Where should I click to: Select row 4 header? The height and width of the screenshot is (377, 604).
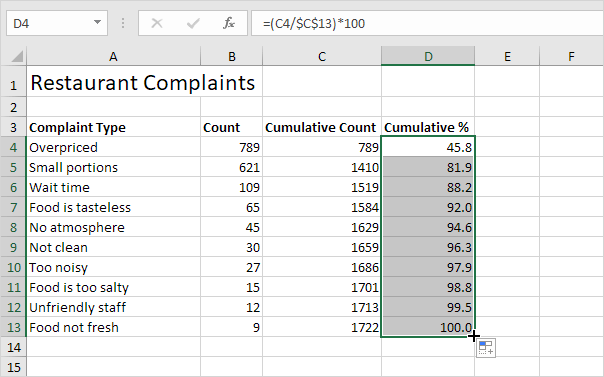pyautogui.click(x=13, y=147)
